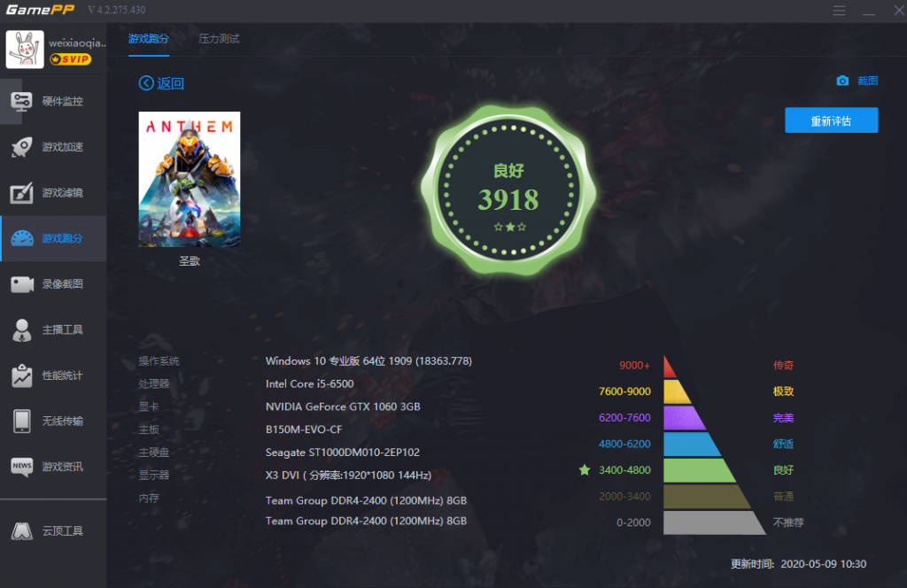The width and height of the screenshot is (907, 588).
Task: Click the gray 不推荐 pyramid tier
Action: pos(715,522)
